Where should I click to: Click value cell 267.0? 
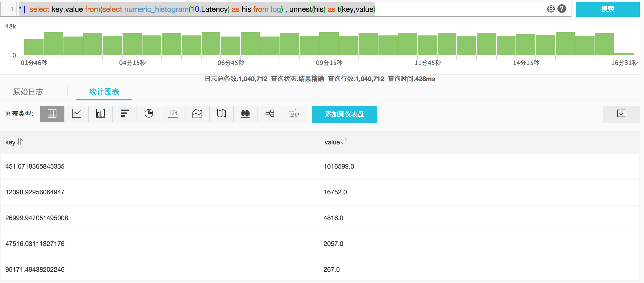point(332,270)
